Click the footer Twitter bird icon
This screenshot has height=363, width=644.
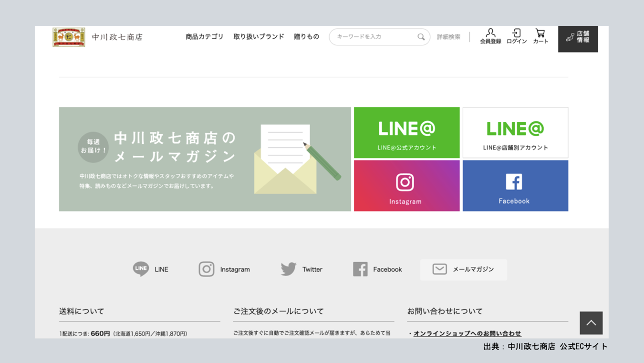(289, 269)
